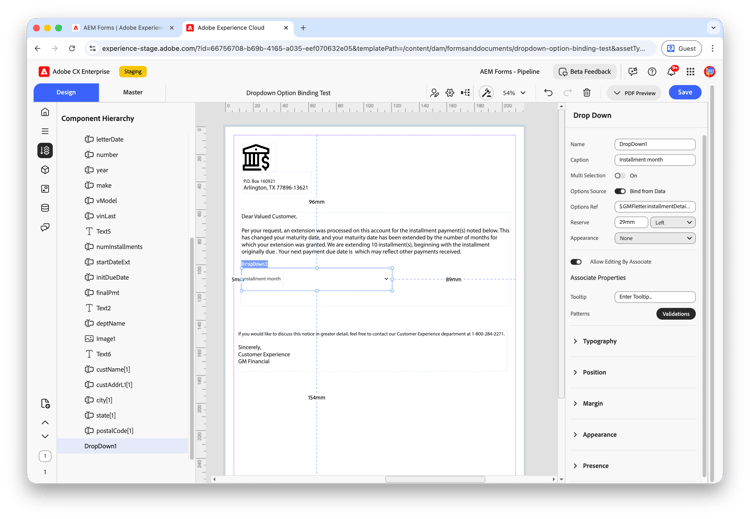Click the undo icon in toolbar
The width and height of the screenshot is (750, 519).
click(548, 93)
